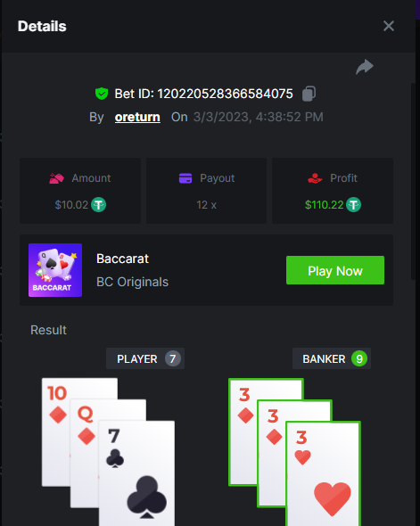The width and height of the screenshot is (420, 526).
Task: Click the purple Payout card icon
Action: click(x=185, y=178)
